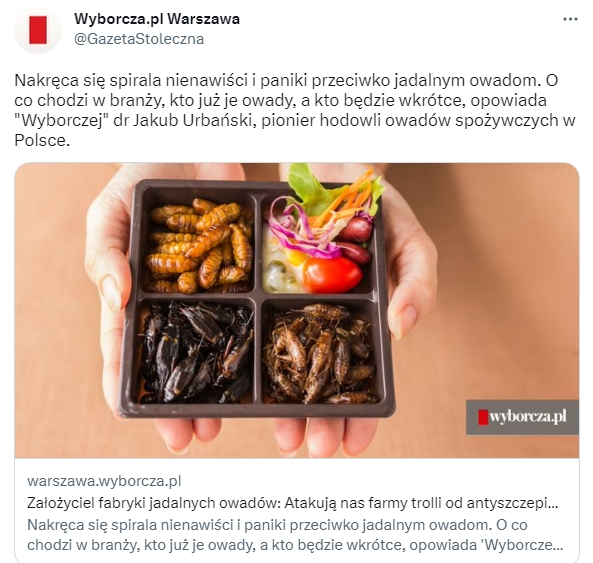Open the Wyborcza.pl Warszawa profile name
593x563 pixels.
tap(157, 19)
